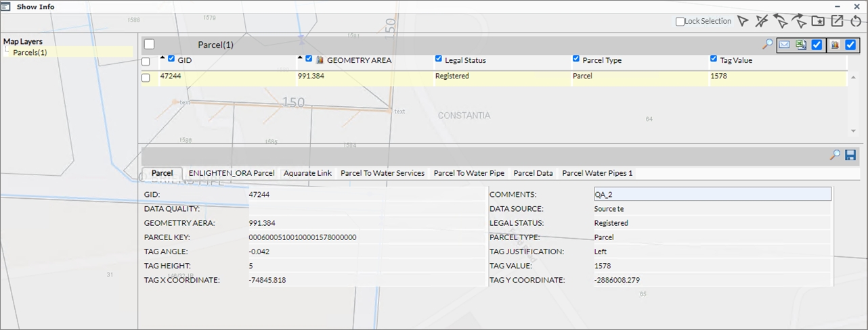Sort by GID using the arrow
868x330 pixels.
coord(162,58)
